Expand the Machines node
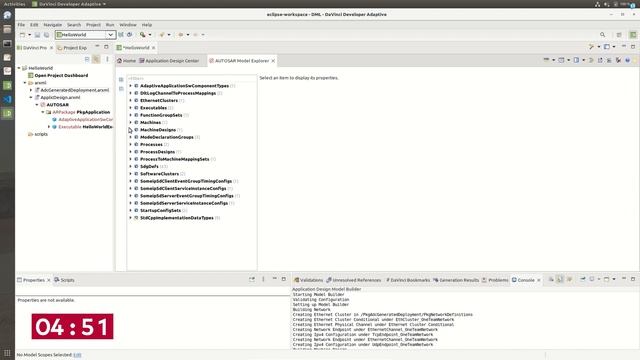The image size is (640, 360). tap(131, 122)
